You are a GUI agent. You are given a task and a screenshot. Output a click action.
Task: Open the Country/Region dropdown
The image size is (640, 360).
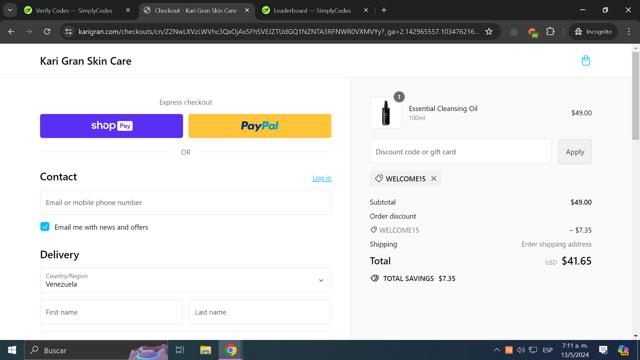coord(186,280)
